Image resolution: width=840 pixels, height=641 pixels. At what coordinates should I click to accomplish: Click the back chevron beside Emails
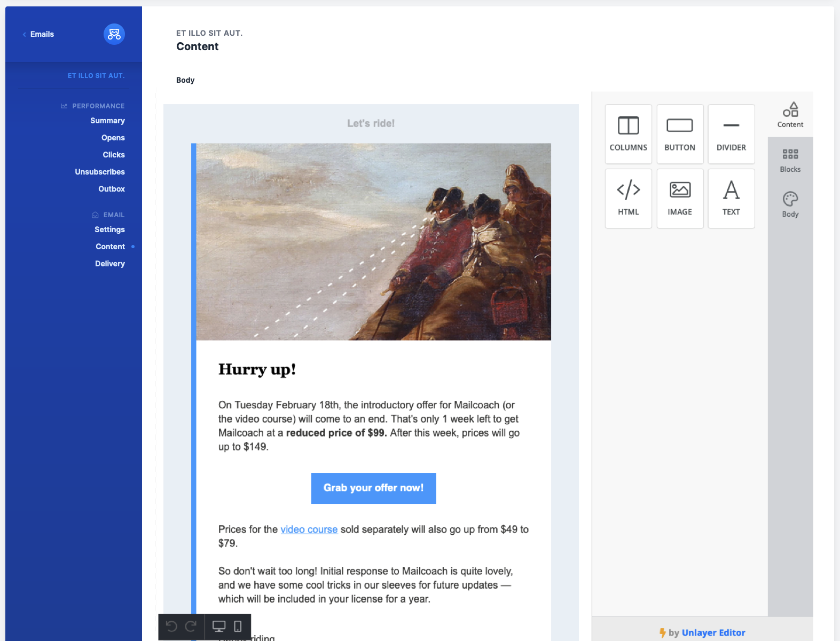coord(24,34)
